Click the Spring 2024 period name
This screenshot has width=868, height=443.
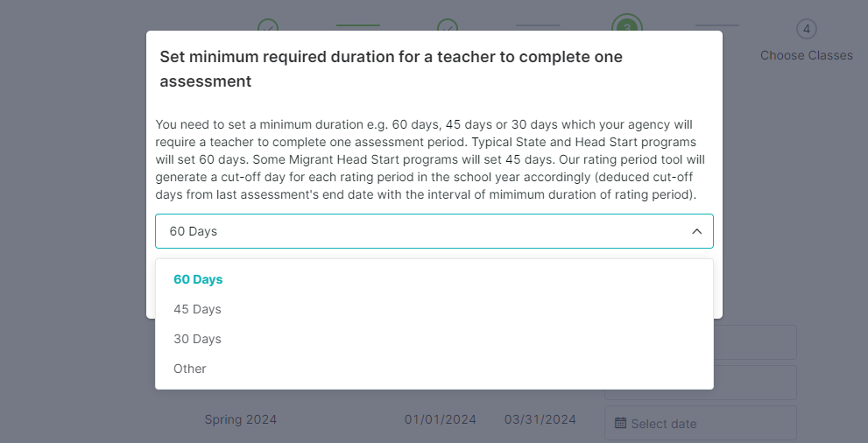pos(241,419)
